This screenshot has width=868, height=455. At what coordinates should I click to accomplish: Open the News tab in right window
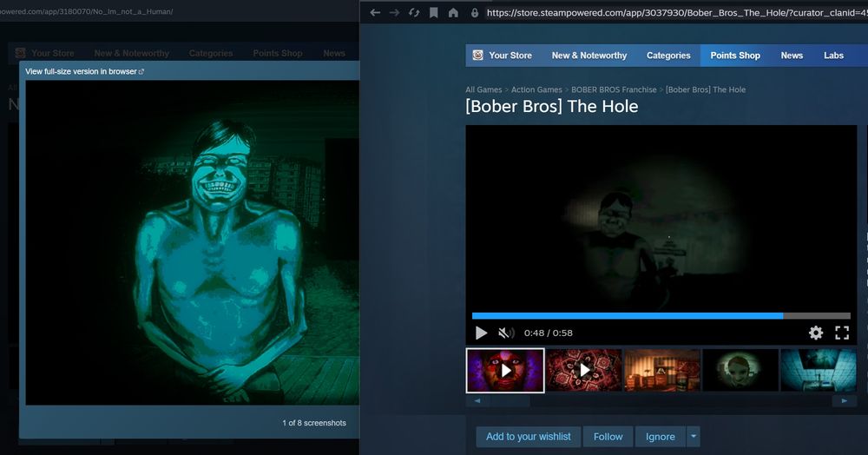tap(792, 56)
